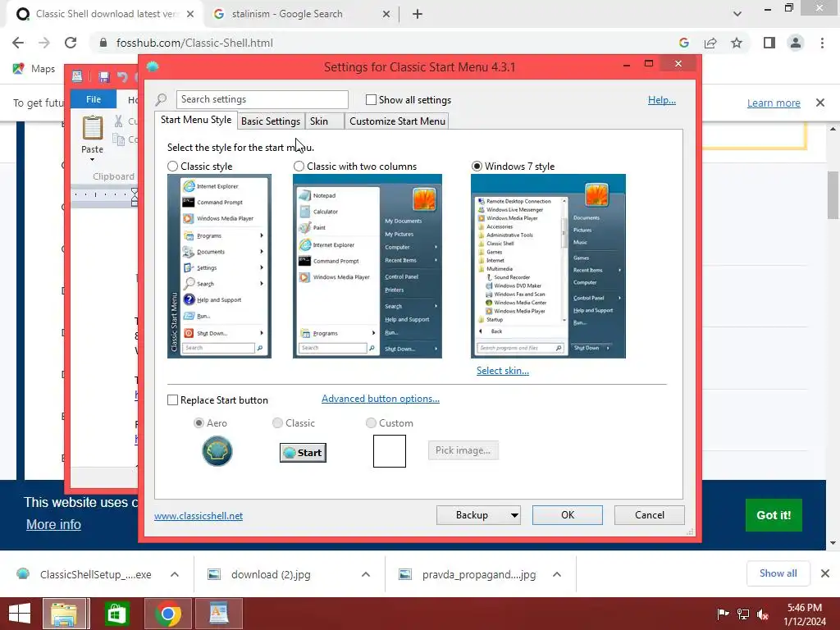The width and height of the screenshot is (840, 630).
Task: Click the network tray icon
Action: pyautogui.click(x=743, y=614)
